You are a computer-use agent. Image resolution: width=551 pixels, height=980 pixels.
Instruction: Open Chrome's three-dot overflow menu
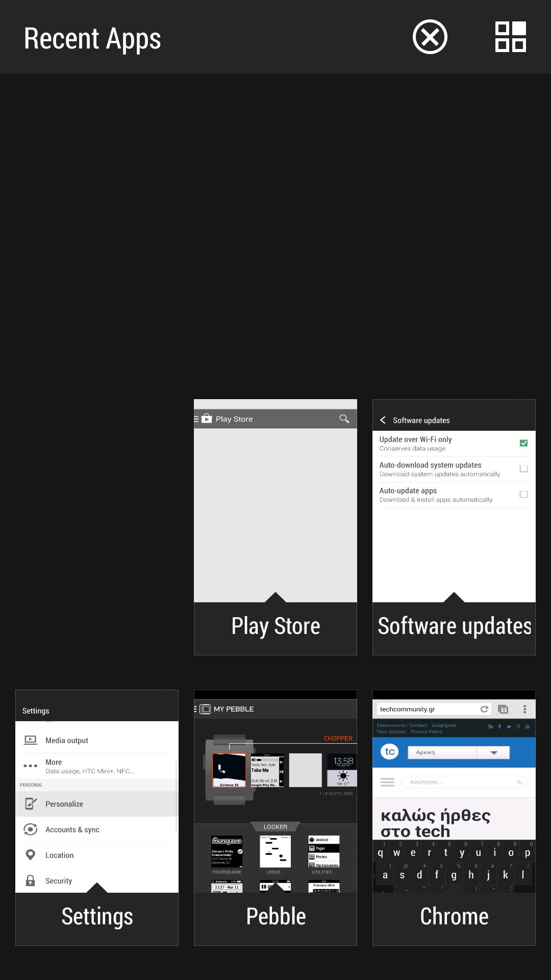tap(524, 709)
